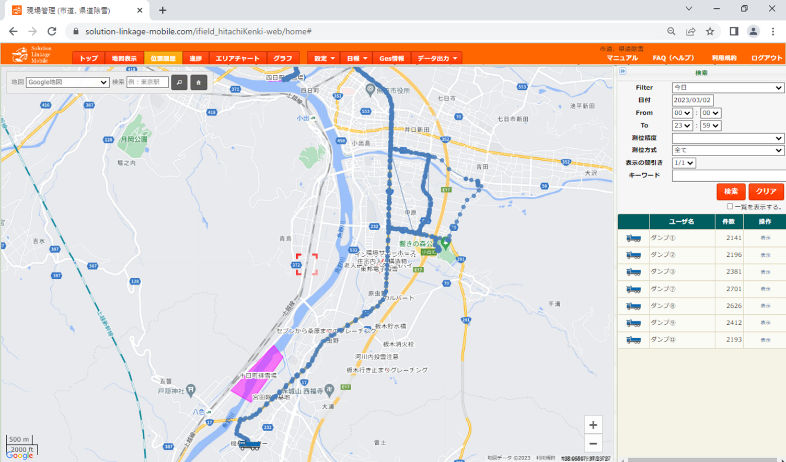Open the From minute dropdown
Screen dimensions: 786x462
[710, 113]
